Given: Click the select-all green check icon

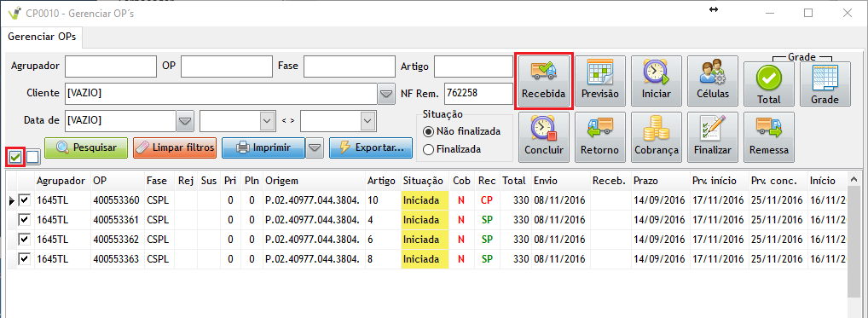Looking at the screenshot, I should 15,157.
